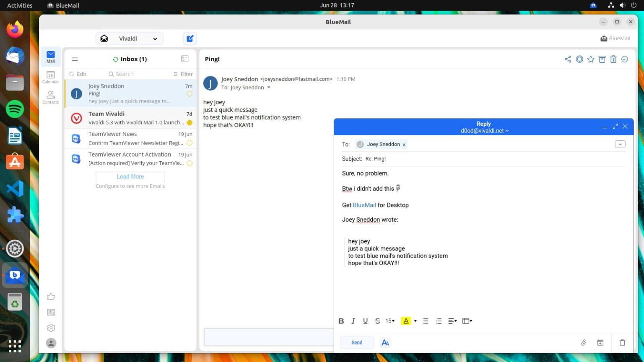Open Firefox from the Ubuntu dock
The width and height of the screenshot is (644, 362).
(15, 29)
